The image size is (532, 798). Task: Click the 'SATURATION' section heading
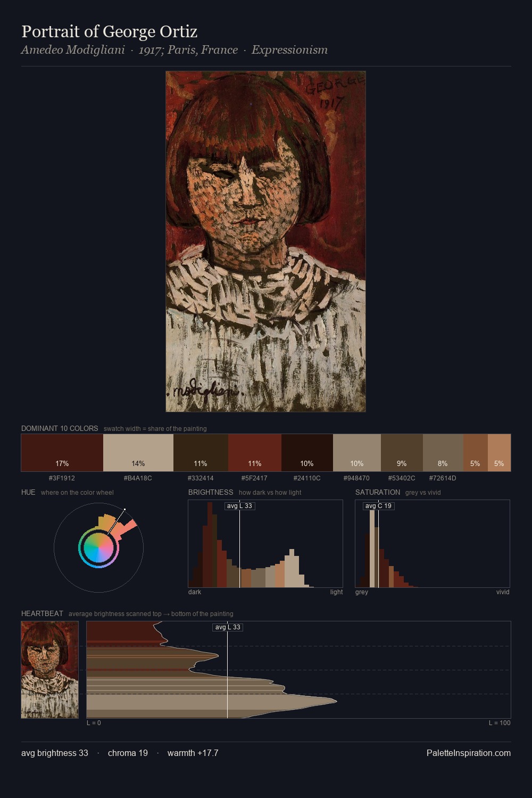click(378, 492)
